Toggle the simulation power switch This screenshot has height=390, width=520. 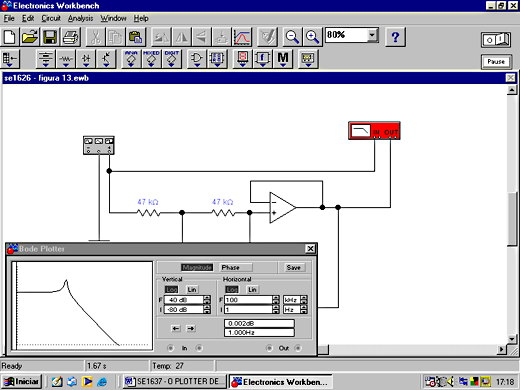point(496,40)
